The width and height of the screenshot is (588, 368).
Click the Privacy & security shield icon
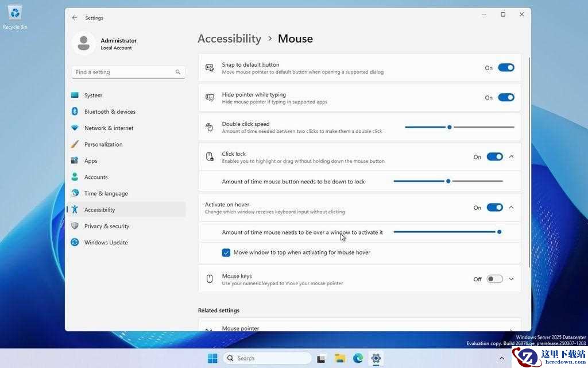75,226
